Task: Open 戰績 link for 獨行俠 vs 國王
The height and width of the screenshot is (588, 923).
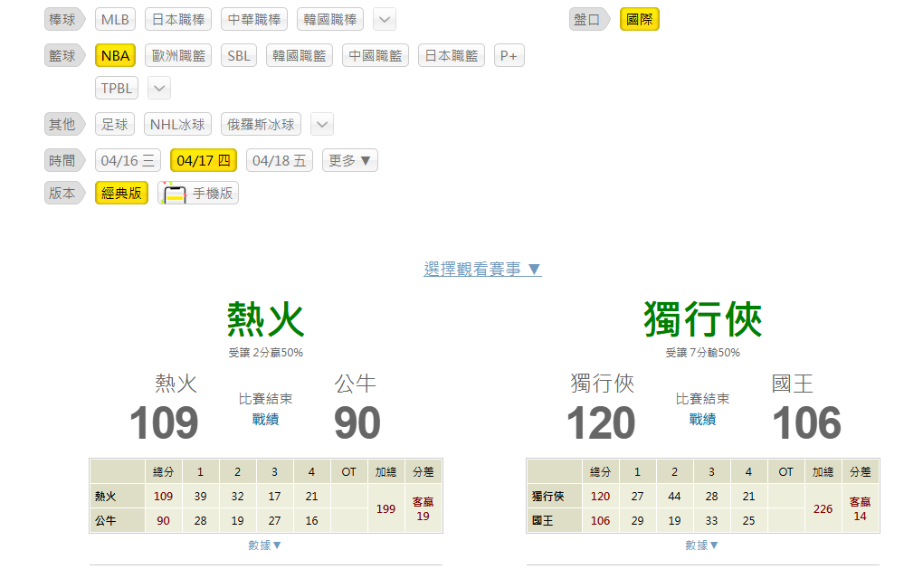Action: click(x=702, y=419)
